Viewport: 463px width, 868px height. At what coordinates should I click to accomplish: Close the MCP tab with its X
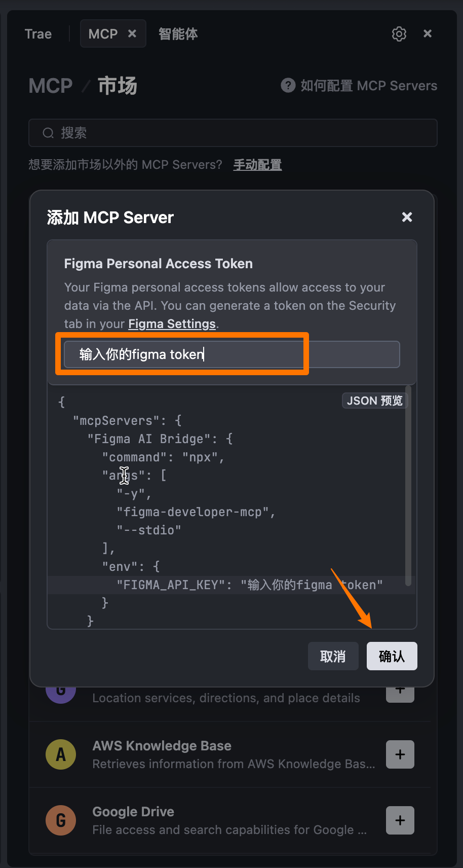pyautogui.click(x=132, y=33)
